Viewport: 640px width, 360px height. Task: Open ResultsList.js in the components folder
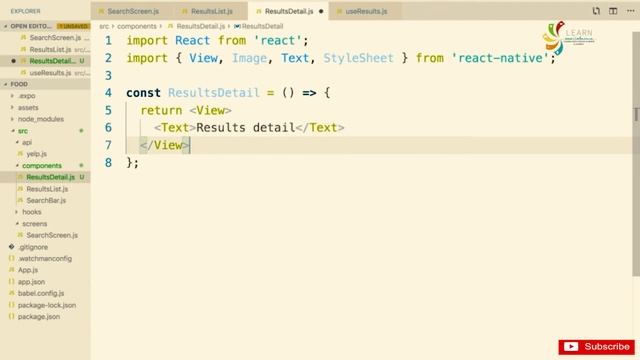coord(47,189)
